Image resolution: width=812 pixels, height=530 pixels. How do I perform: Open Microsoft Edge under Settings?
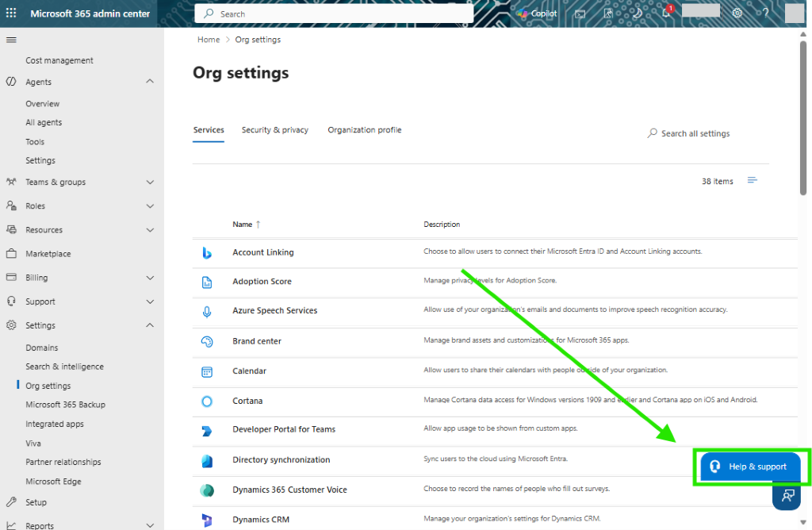[53, 482]
